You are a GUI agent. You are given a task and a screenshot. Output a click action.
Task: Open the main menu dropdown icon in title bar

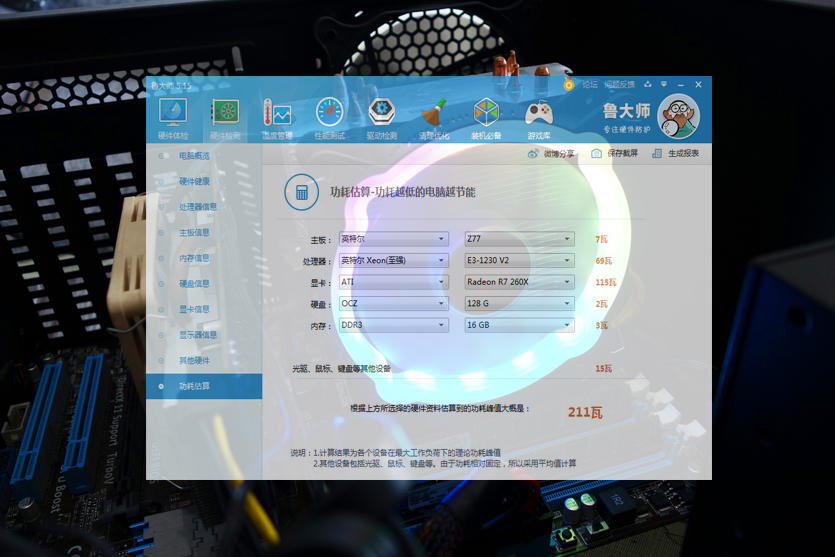[x=664, y=84]
